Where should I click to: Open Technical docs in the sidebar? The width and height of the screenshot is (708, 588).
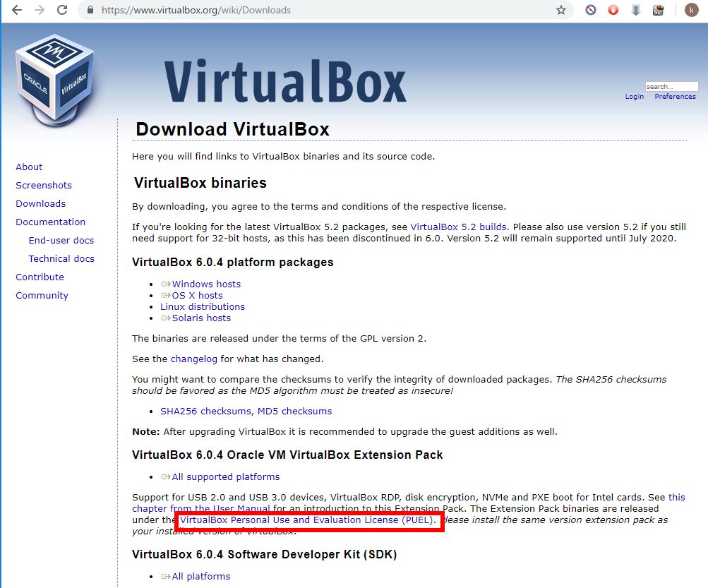point(61,259)
